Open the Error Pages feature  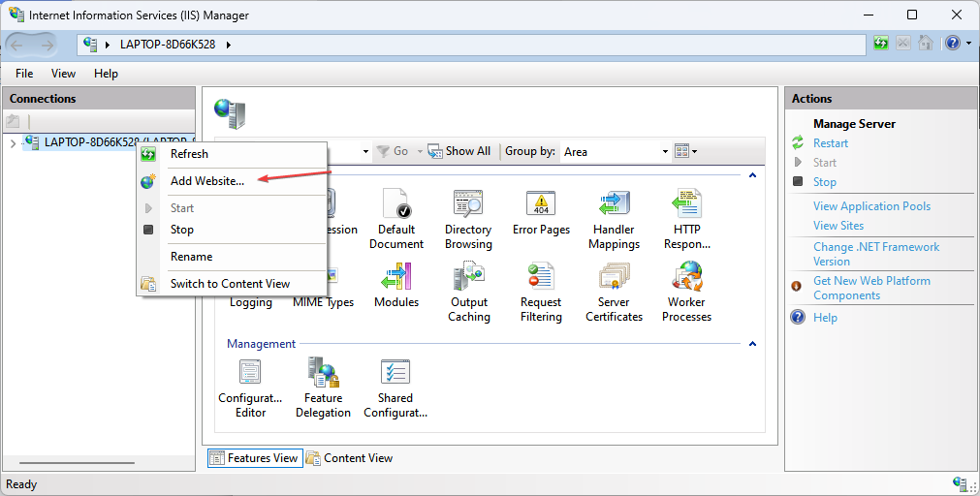tap(541, 212)
